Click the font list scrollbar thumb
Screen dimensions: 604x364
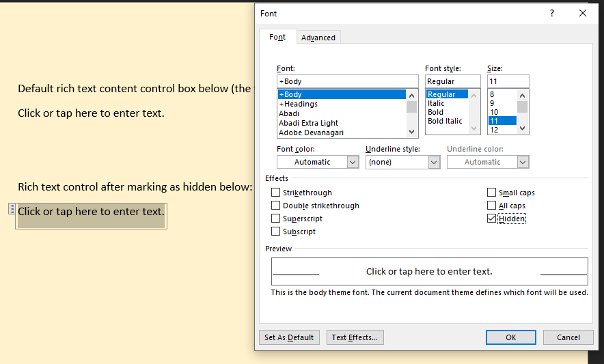point(412,107)
